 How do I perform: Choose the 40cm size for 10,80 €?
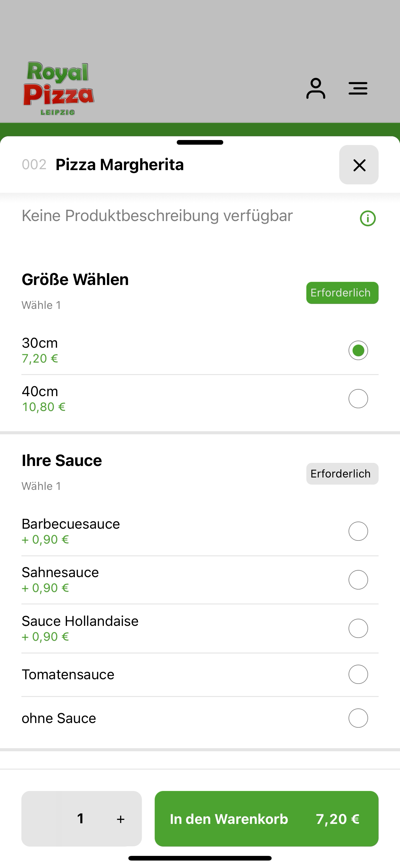pos(200,399)
